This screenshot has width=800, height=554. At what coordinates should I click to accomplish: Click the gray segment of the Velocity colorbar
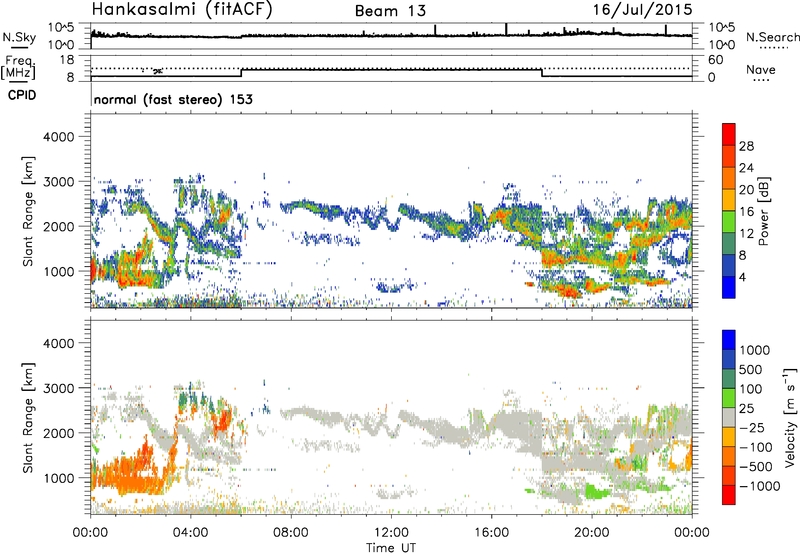coord(729,417)
